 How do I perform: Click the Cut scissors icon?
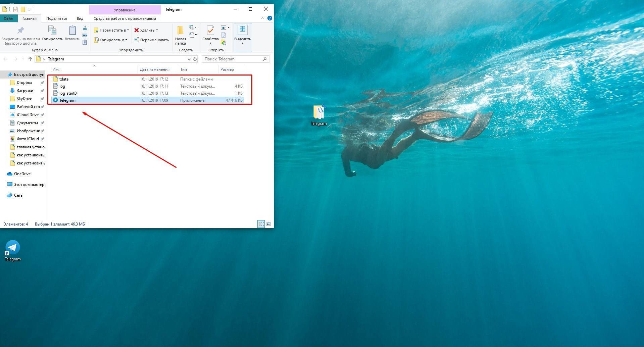(x=85, y=28)
